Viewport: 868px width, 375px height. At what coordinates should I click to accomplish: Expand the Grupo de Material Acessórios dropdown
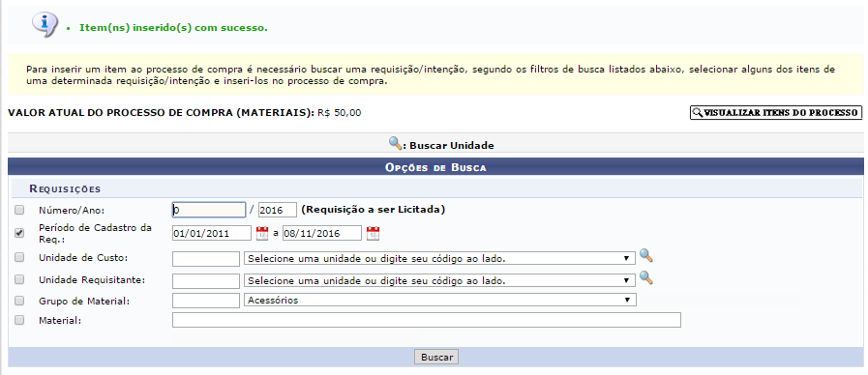click(440, 300)
